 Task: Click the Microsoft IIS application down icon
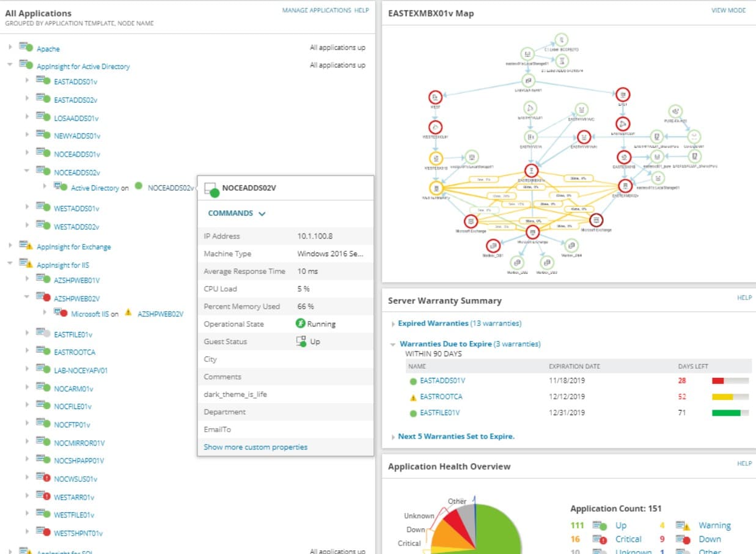pyautogui.click(x=61, y=313)
